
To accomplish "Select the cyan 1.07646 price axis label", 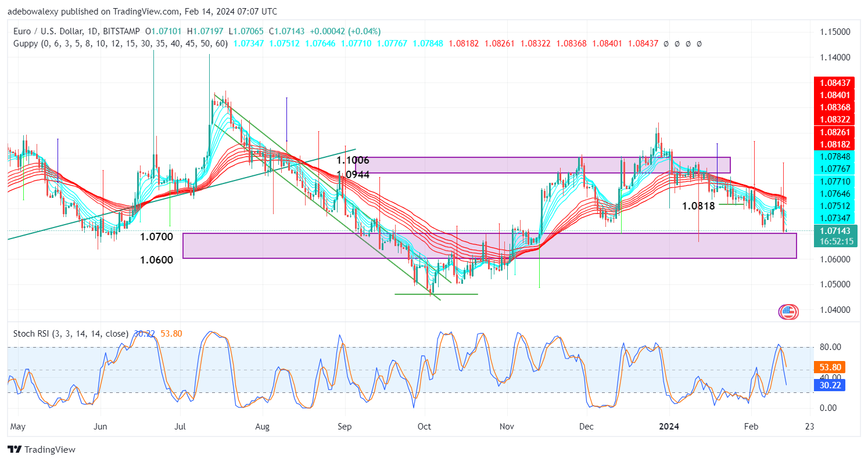I will (x=835, y=193).
